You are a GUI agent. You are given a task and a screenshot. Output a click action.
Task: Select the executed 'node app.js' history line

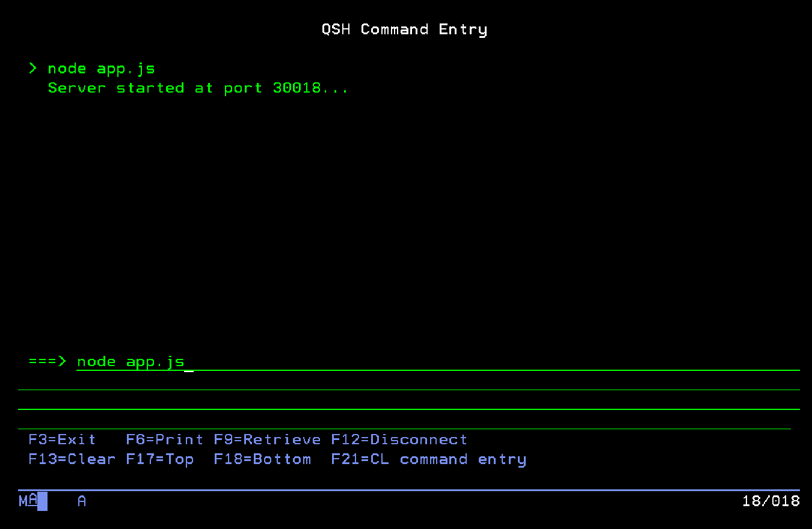click(101, 69)
